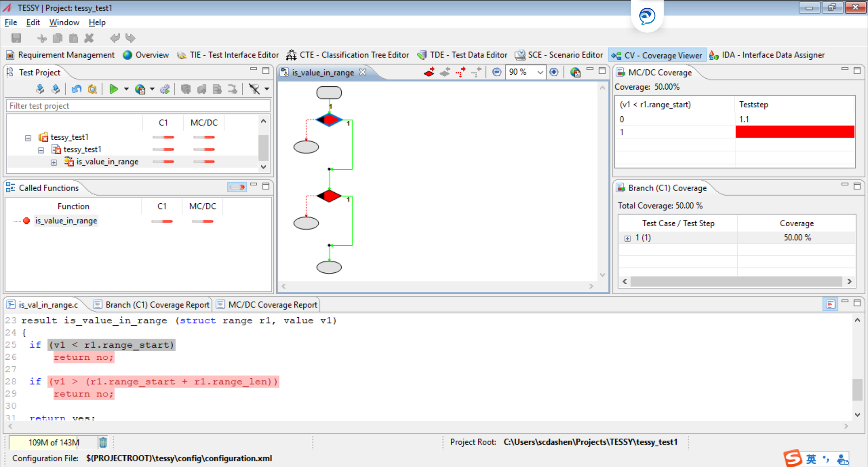Open the report generation dropdown arrow

152,89
